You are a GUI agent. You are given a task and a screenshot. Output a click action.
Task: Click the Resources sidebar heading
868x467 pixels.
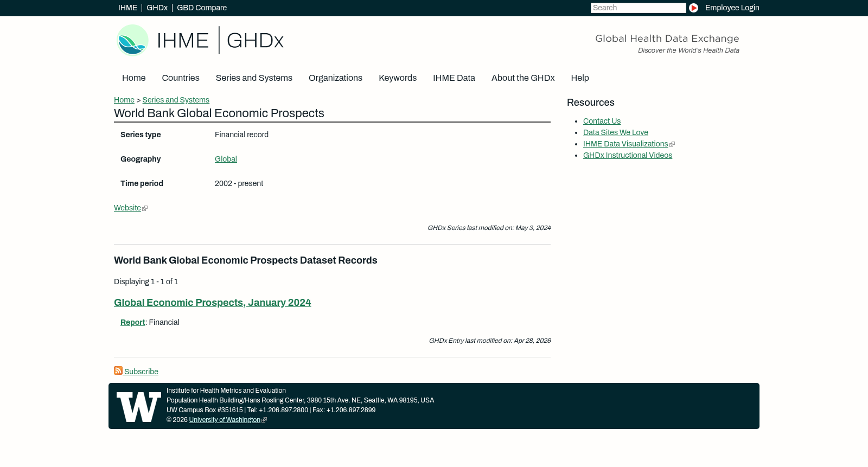pos(591,103)
